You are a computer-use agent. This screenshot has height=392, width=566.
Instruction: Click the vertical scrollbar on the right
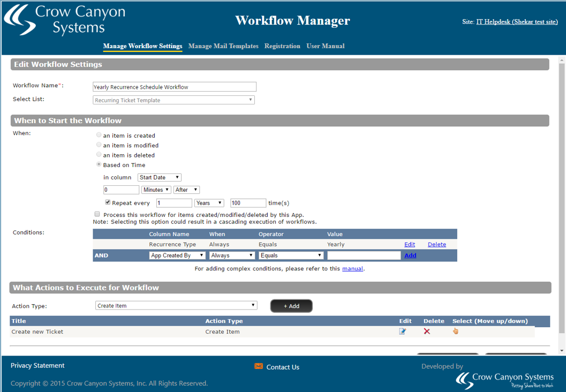tap(561, 199)
